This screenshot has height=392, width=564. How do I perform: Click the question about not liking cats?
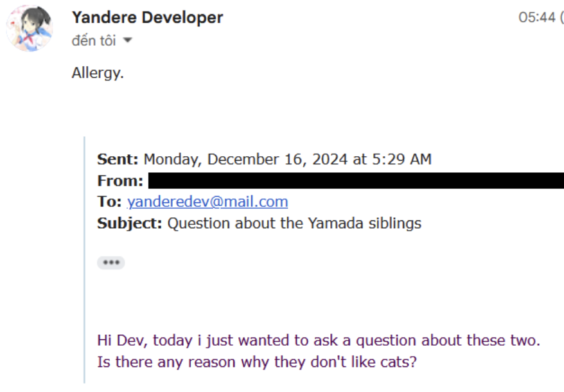point(257,362)
